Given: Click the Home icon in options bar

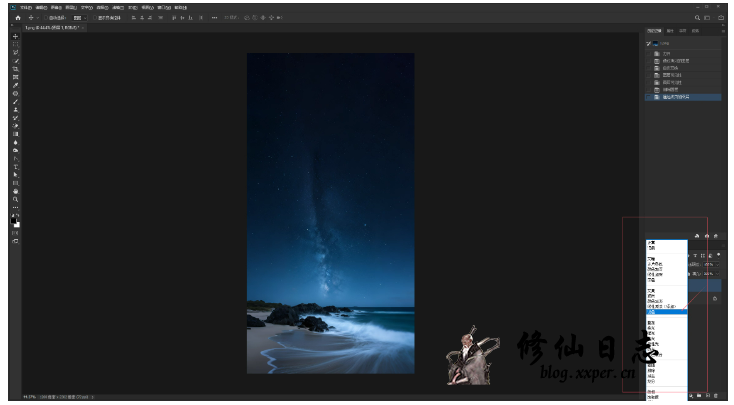Looking at the screenshot, I should (x=17, y=18).
